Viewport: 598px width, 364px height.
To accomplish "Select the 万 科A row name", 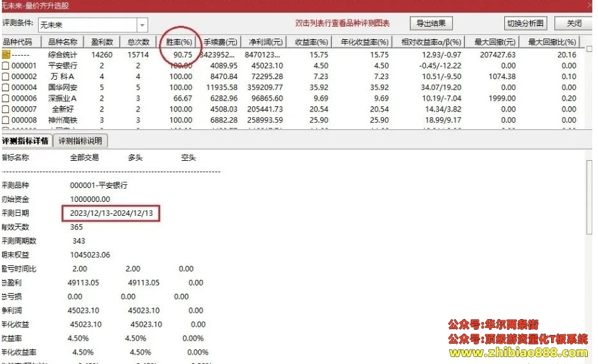I will coord(63,77).
